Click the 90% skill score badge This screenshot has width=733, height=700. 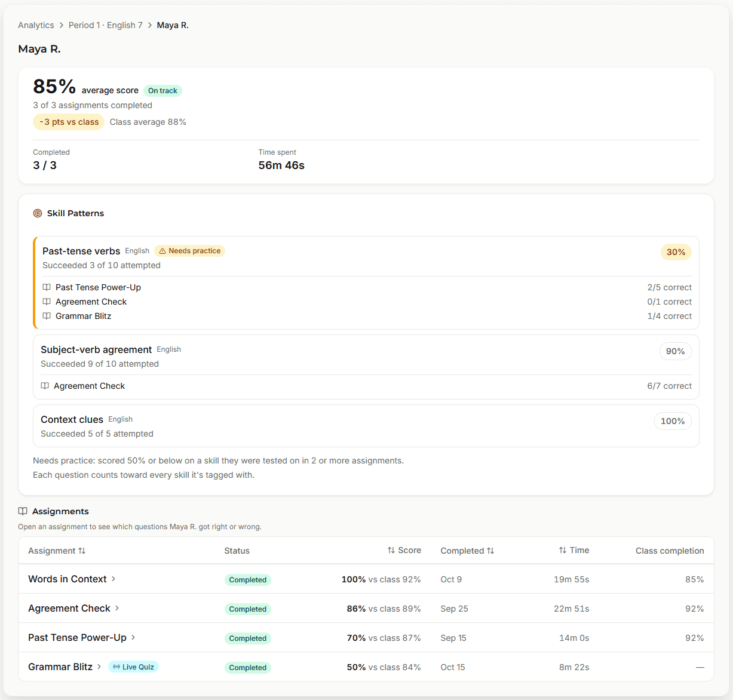tap(676, 351)
